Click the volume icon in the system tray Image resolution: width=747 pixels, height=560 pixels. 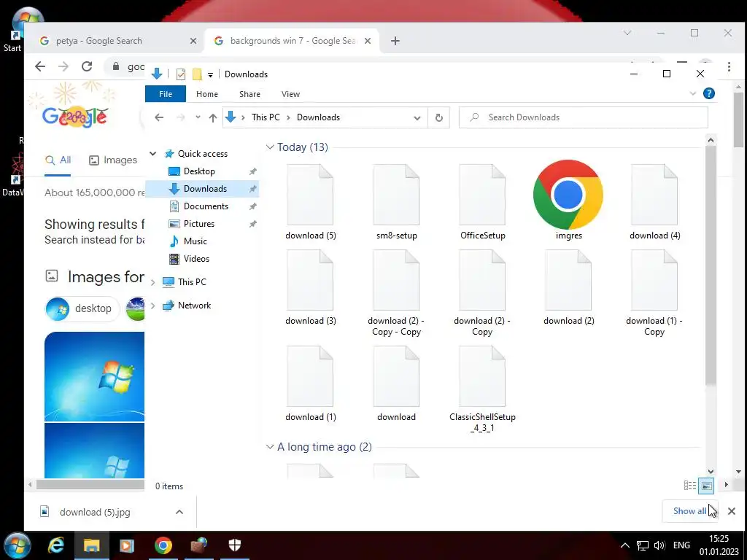click(659, 545)
